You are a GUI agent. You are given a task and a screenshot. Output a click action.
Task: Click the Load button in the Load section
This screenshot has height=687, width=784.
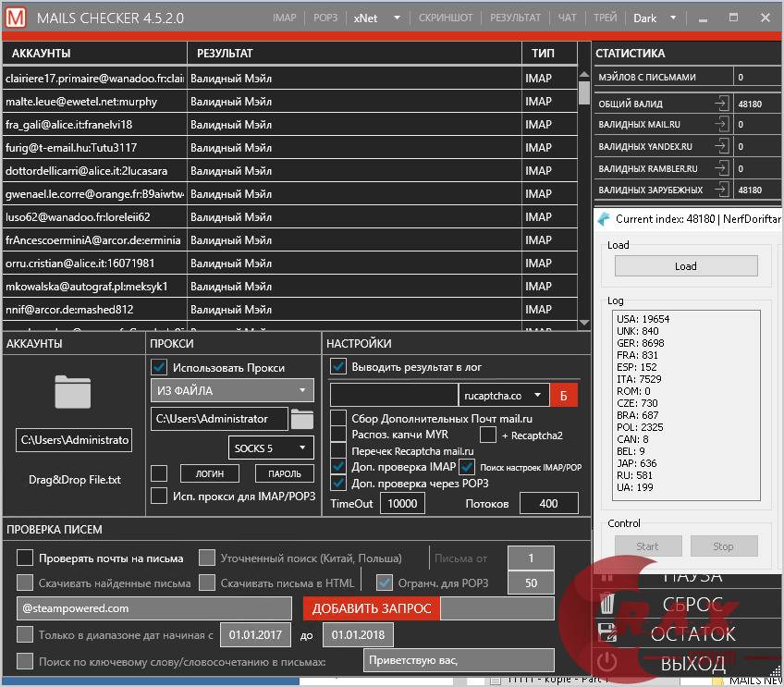pos(685,265)
